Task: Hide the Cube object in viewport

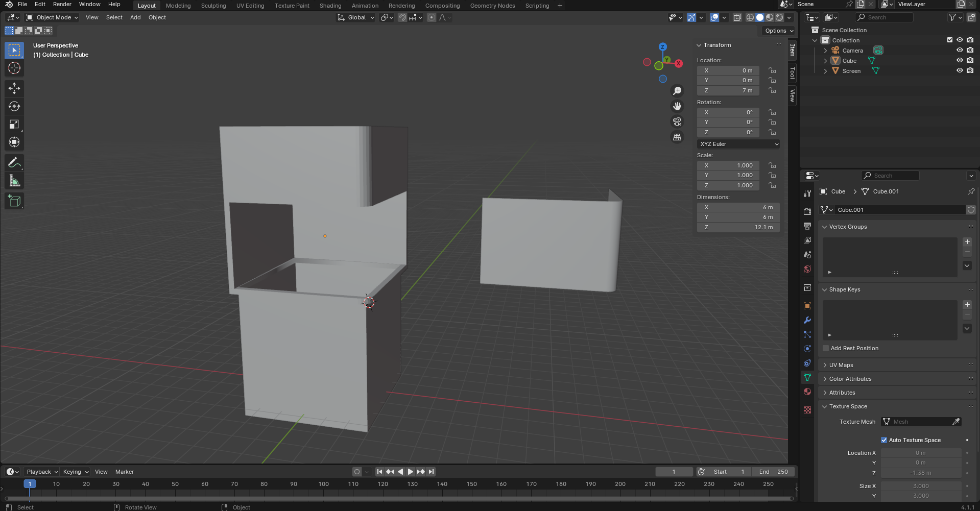Action: click(x=960, y=60)
